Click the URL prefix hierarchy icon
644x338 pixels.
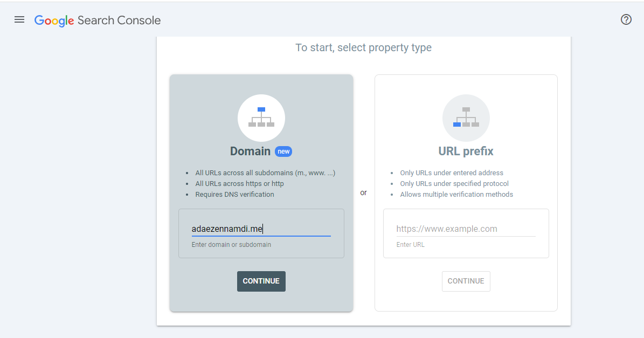[x=466, y=118]
